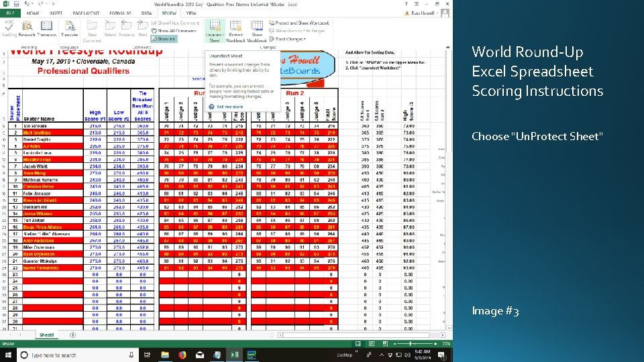
Task: Click Show/Hide Comment in ribbon
Action: point(175,23)
